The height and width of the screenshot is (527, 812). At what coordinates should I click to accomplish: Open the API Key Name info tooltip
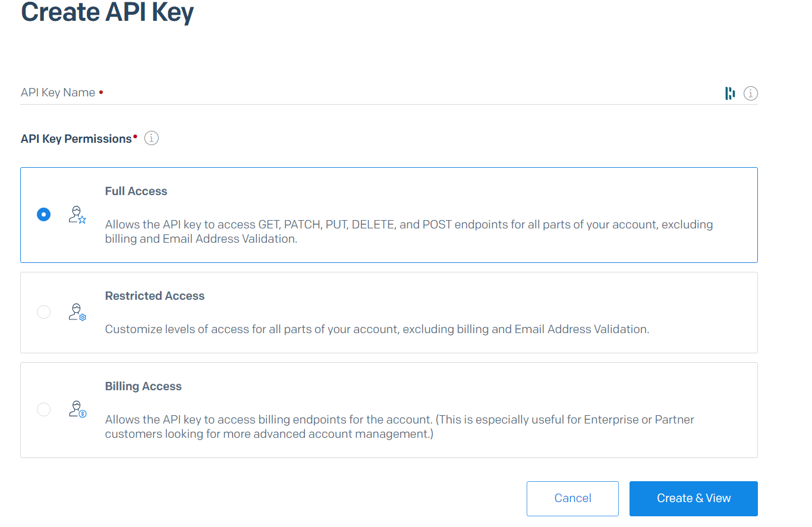[750, 93]
